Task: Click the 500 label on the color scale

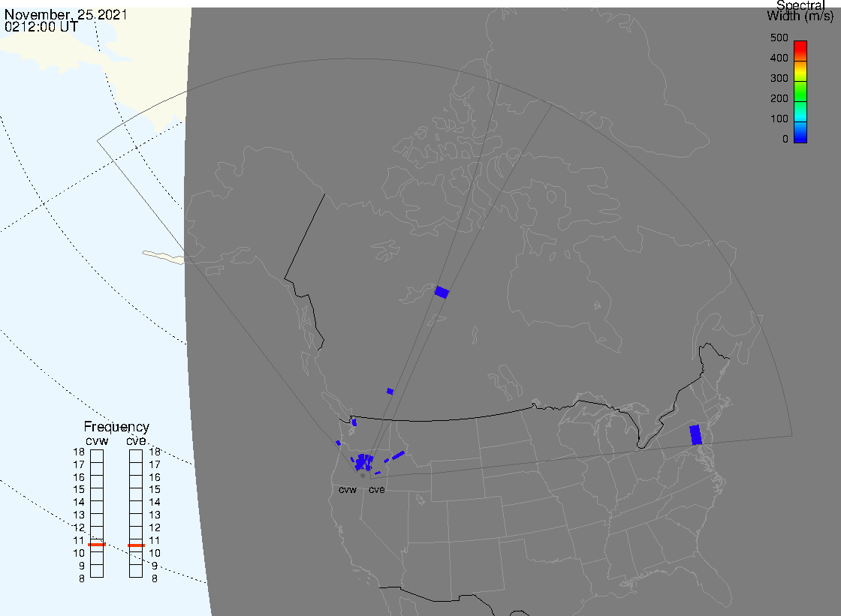Action: pos(779,38)
